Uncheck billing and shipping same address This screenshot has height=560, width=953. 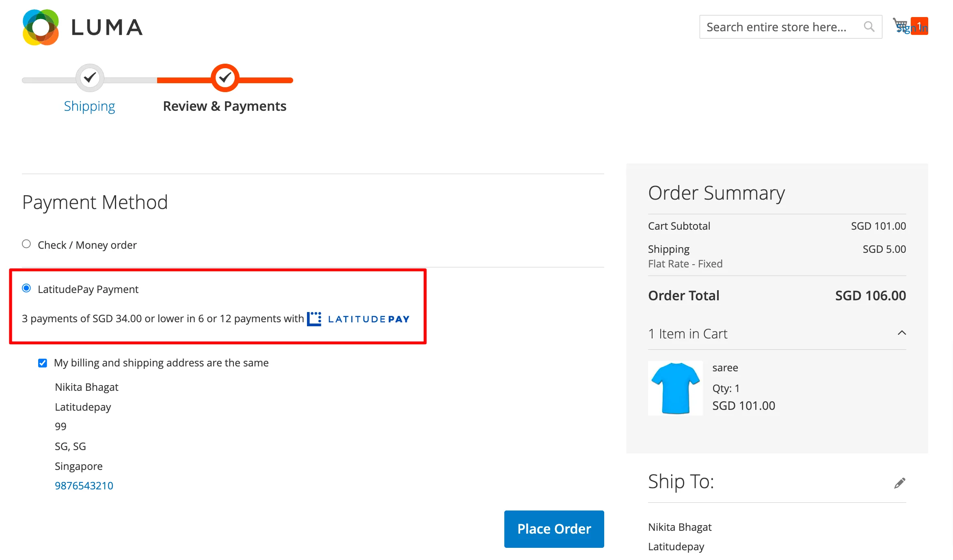point(43,363)
